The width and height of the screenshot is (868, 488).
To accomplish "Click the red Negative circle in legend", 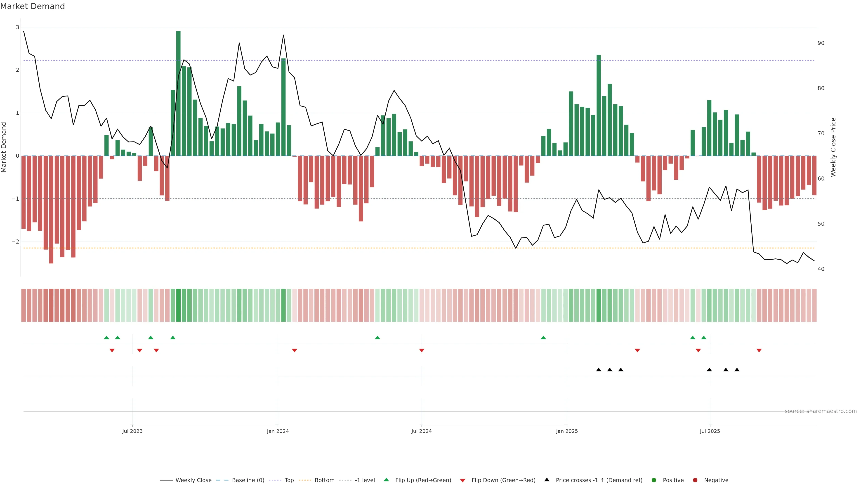I will 695,480.
